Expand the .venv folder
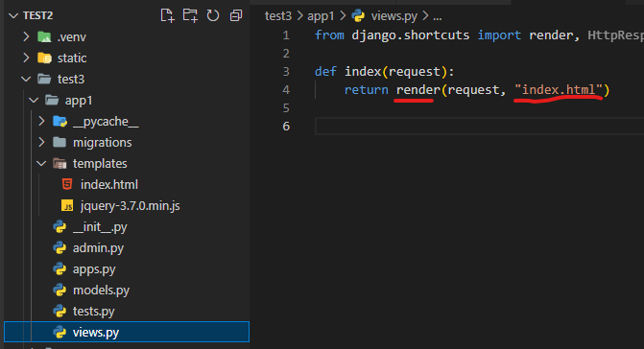Screen dimensions: 644x349 pyautogui.click(x=26, y=36)
